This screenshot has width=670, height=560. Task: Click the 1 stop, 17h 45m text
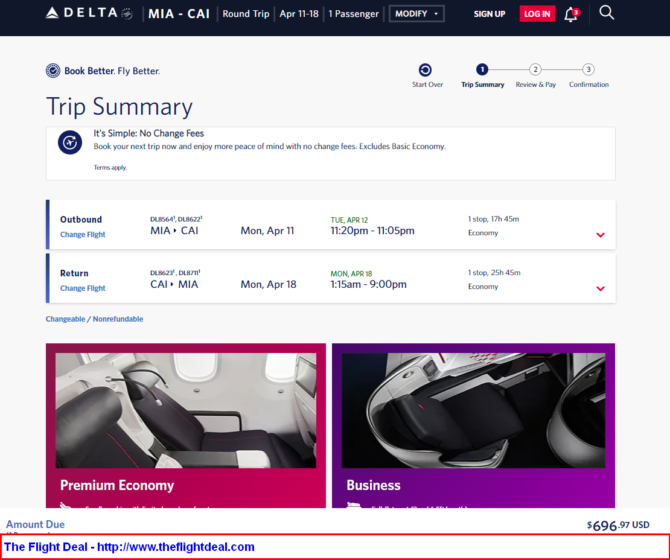(494, 219)
